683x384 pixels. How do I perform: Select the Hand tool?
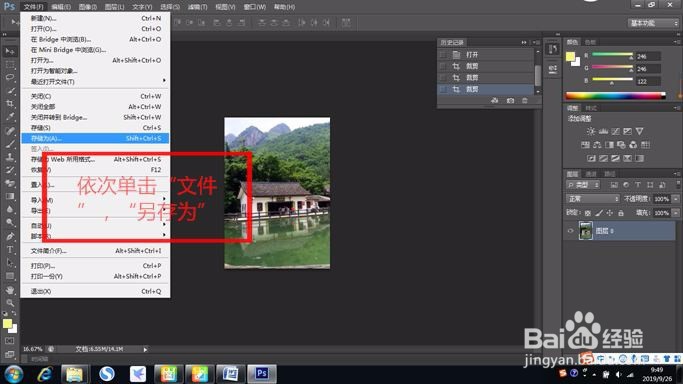pos(10,290)
